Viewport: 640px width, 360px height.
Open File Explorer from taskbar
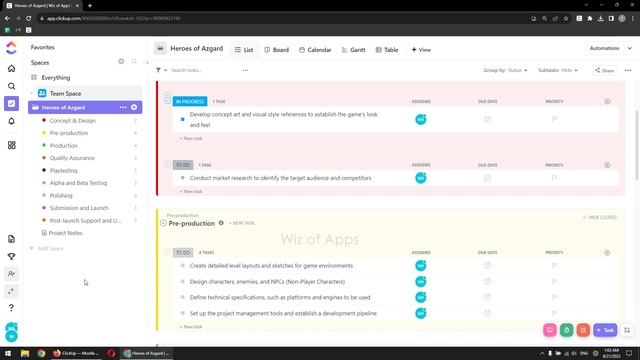click(x=25, y=353)
